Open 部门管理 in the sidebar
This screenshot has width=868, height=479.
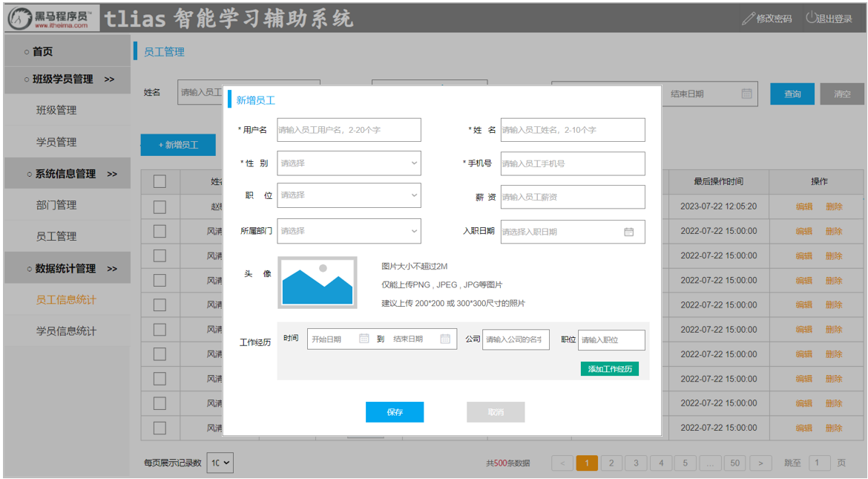(x=56, y=205)
